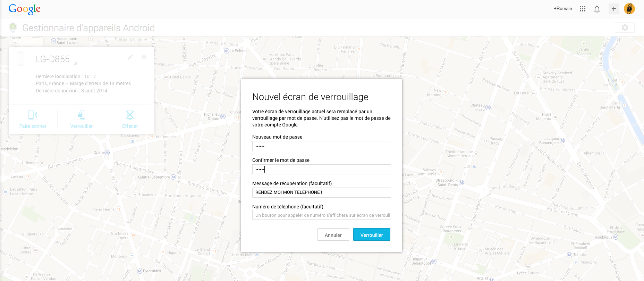The height and width of the screenshot is (281, 644).
Task: Open the Google apps grid
Action: coord(583,9)
